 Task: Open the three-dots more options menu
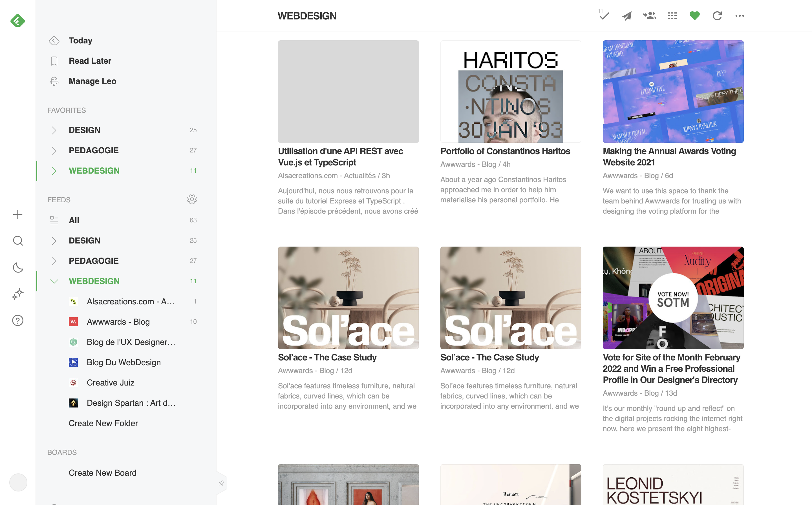pos(740,16)
